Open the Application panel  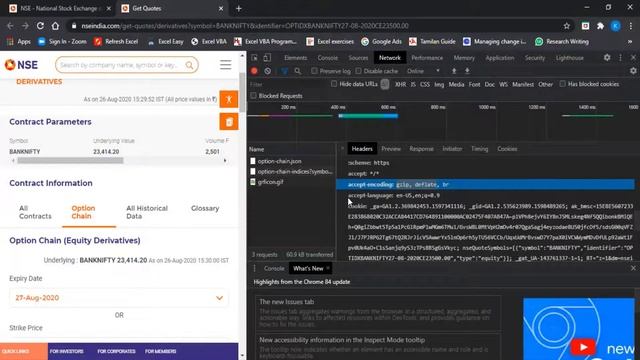500,58
